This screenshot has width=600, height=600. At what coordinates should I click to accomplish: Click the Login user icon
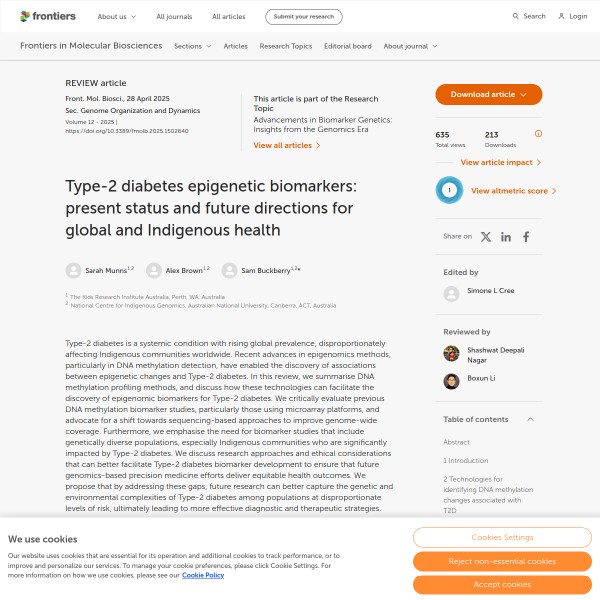pos(562,16)
